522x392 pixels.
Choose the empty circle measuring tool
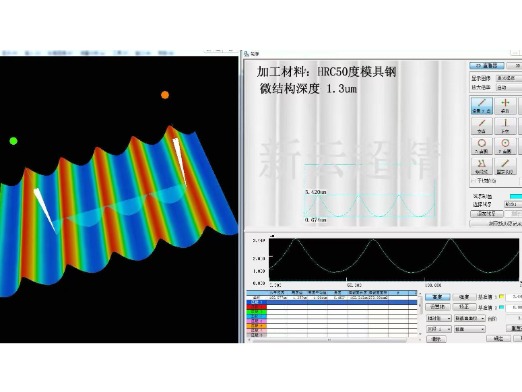(481, 146)
